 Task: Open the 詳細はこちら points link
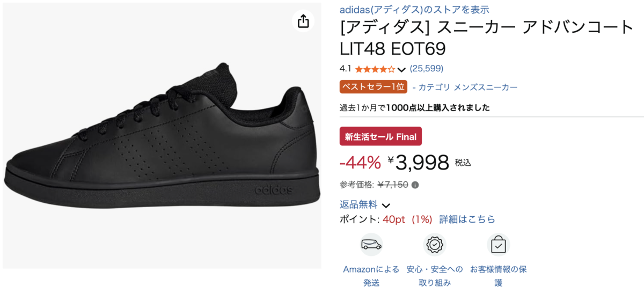click(x=467, y=219)
